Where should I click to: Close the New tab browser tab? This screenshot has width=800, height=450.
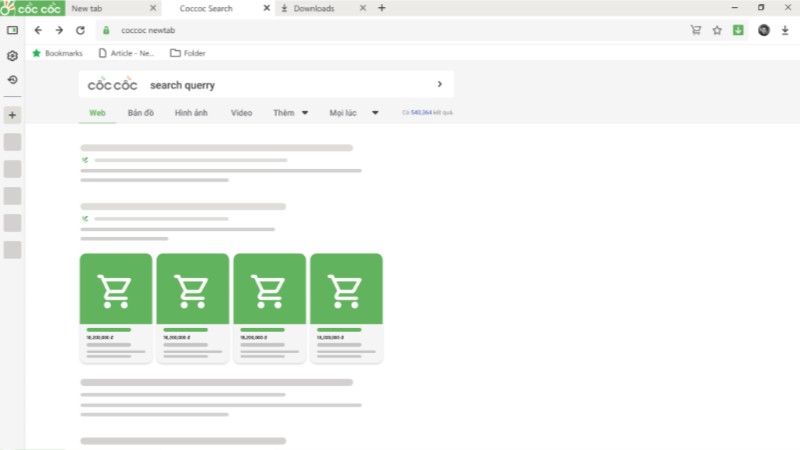[153, 8]
